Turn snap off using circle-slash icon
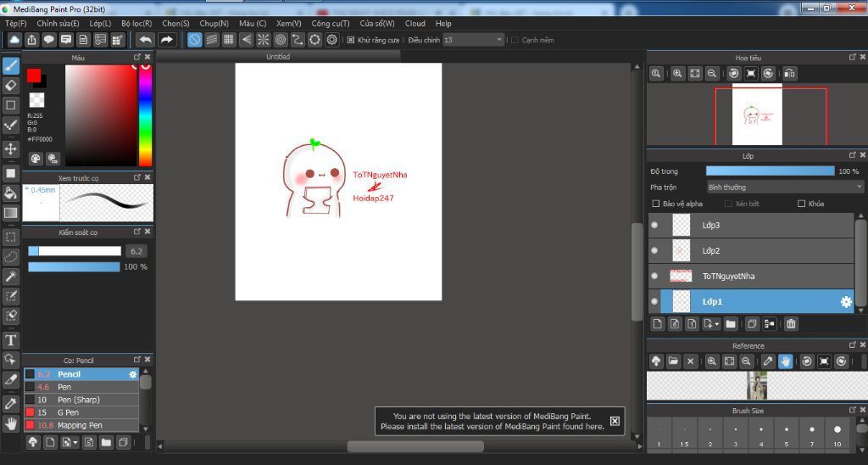Image resolution: width=868 pixels, height=465 pixels. 194,40
